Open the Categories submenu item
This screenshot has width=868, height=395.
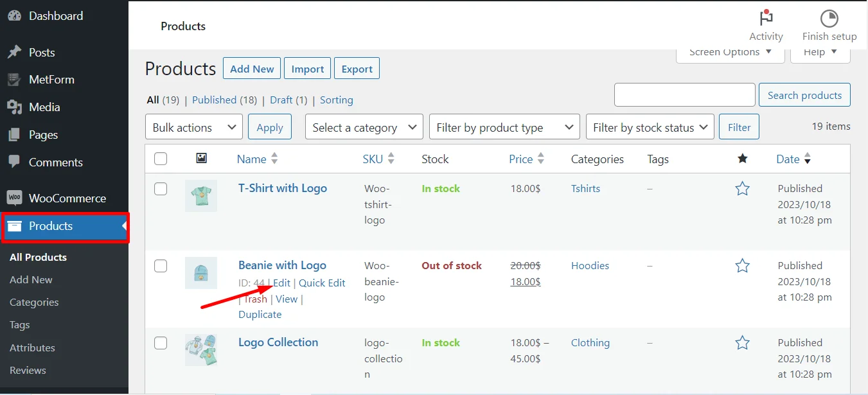click(34, 302)
